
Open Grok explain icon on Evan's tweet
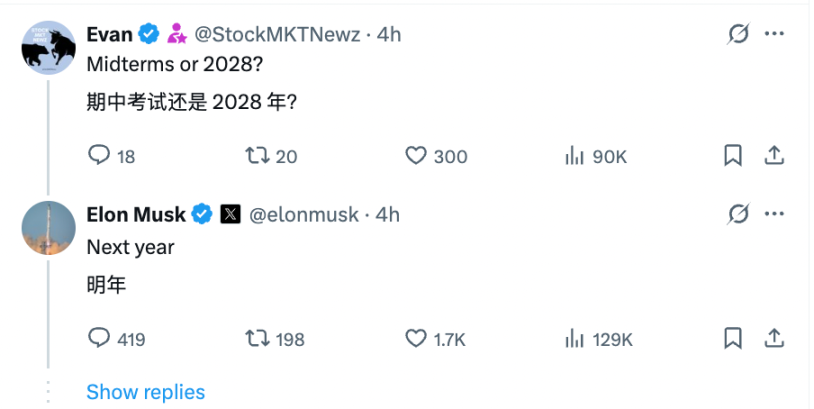point(738,34)
